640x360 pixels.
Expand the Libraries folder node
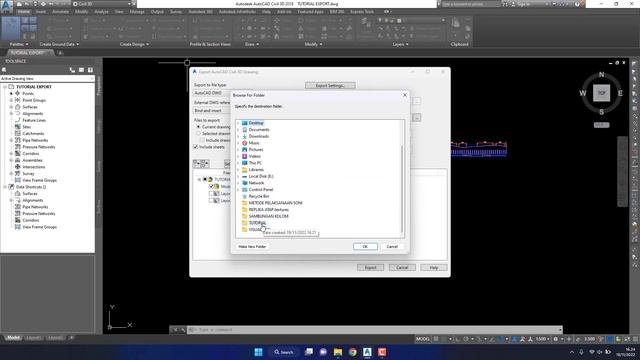pyautogui.click(x=238, y=169)
